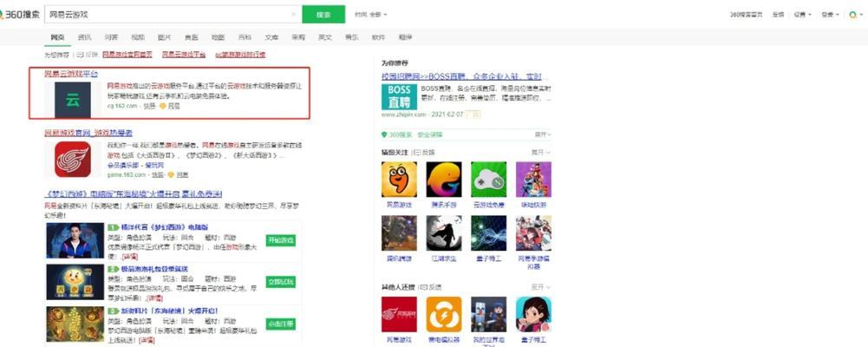Switch to the 视频 tab

pos(138,37)
